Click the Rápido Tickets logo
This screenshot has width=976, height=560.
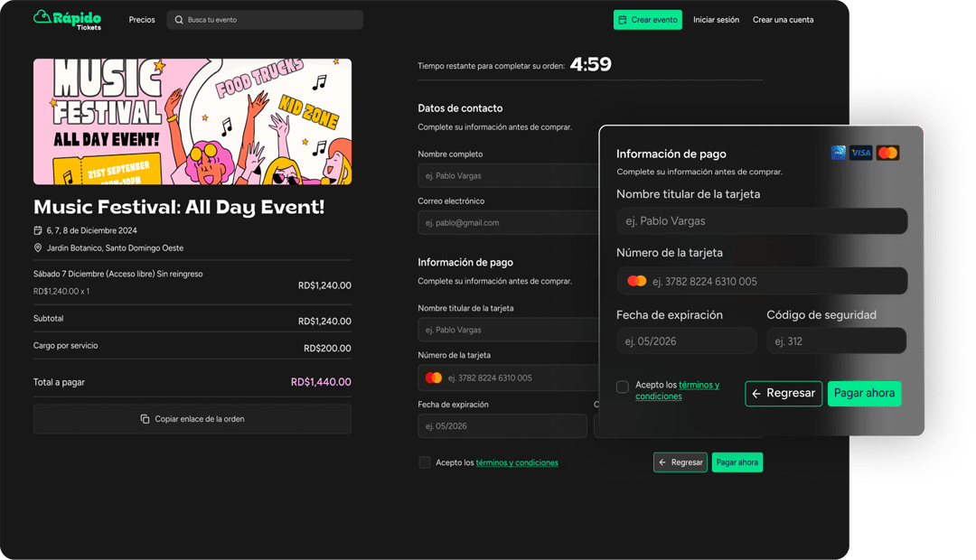[67, 19]
